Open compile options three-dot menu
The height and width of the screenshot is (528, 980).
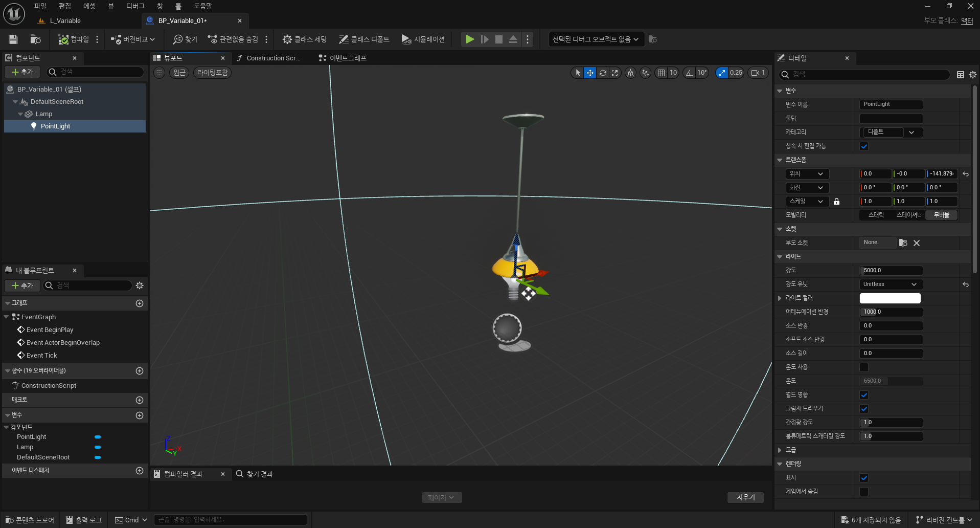[x=97, y=39]
